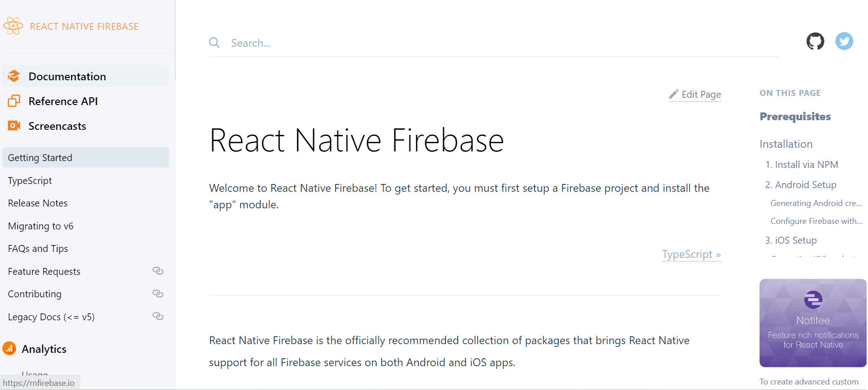This screenshot has width=868, height=390.
Task: Click external link icon beside Contributing
Action: 158,293
